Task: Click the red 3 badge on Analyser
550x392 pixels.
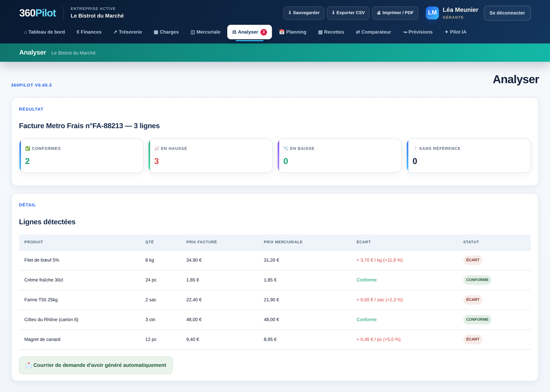Action: [264, 32]
